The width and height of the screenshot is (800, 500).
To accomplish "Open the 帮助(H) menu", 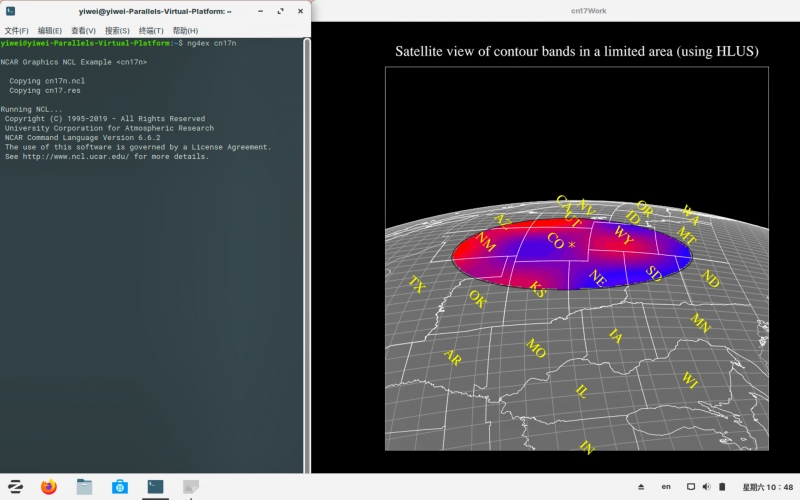I will point(185,30).
